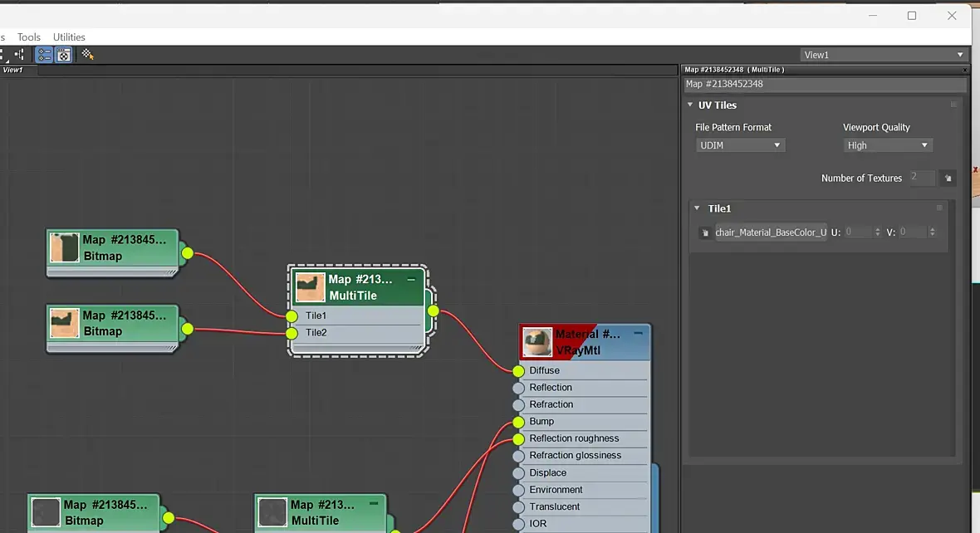Click the bottom-left Bitmap output socket
Screen dimensions: 980x533
[x=169, y=518]
